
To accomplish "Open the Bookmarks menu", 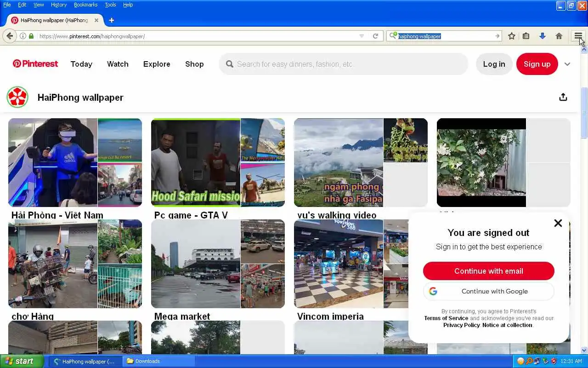I will [85, 5].
